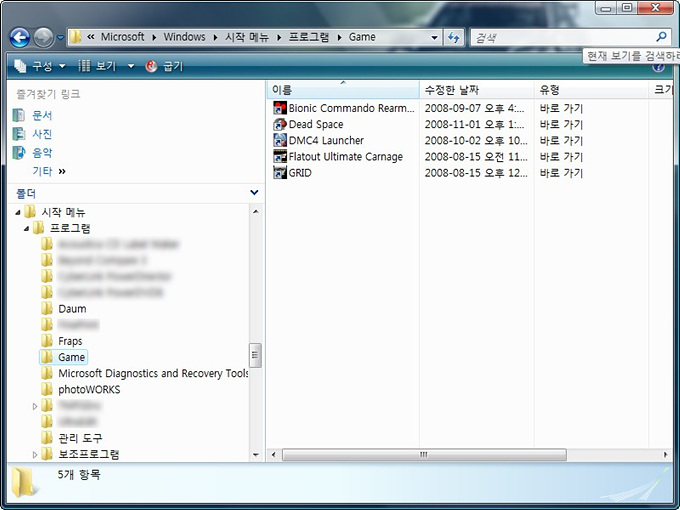
Task: Click the Dead Space file name
Action: pos(316,124)
